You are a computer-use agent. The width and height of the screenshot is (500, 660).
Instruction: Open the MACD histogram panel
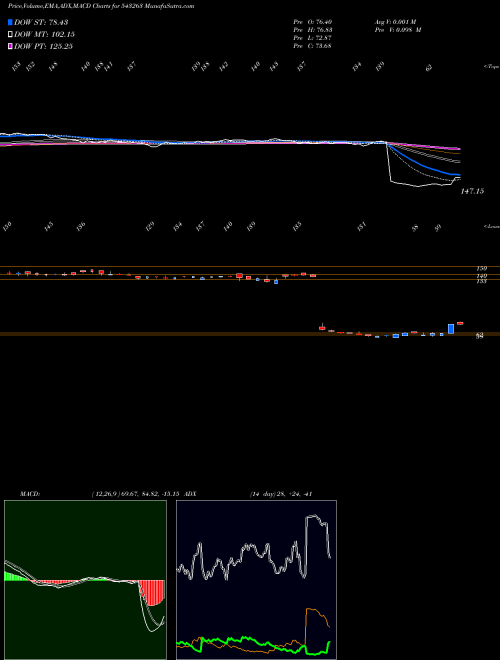click(x=85, y=580)
